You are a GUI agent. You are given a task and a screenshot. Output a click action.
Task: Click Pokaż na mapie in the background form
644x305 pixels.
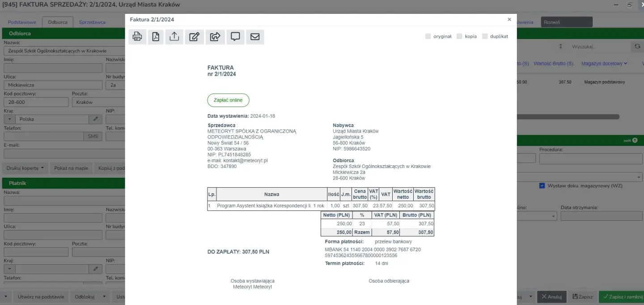(72, 168)
